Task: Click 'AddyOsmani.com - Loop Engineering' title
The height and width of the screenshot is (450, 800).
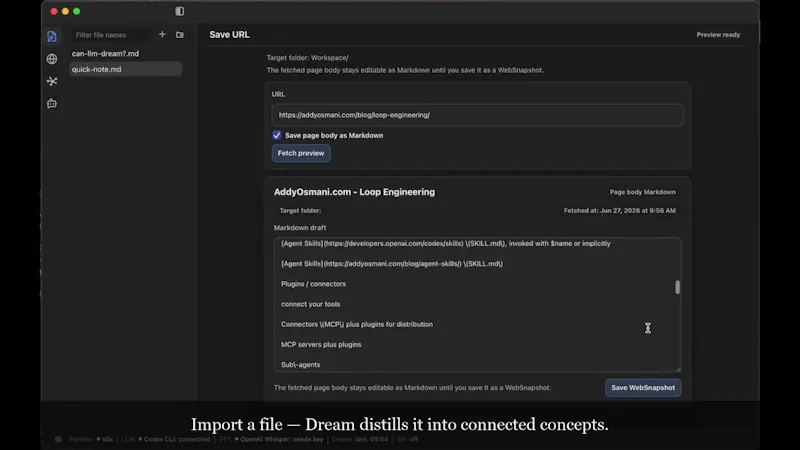Action: pyautogui.click(x=355, y=192)
